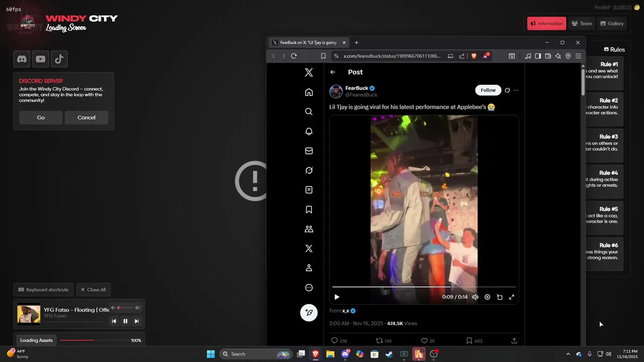Open the Discord icon in the loading screen
This screenshot has width=644, height=362.
[22, 59]
